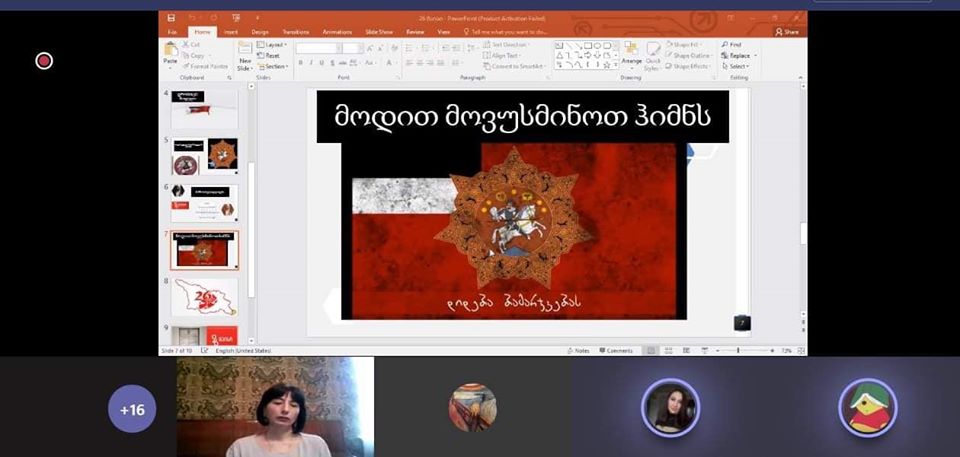
Task: Click the Notes button in status bar
Action: point(578,350)
